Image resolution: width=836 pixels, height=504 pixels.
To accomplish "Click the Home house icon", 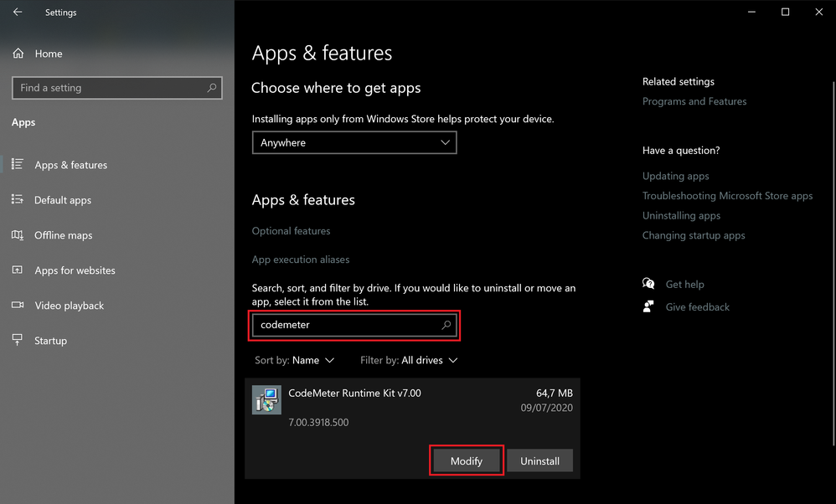I will (x=18, y=54).
